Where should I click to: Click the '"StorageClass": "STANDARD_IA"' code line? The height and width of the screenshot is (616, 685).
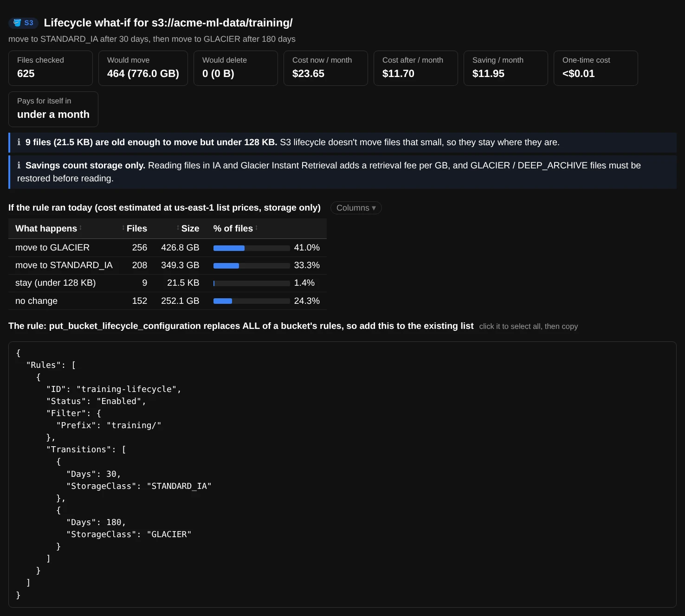pyautogui.click(x=139, y=486)
